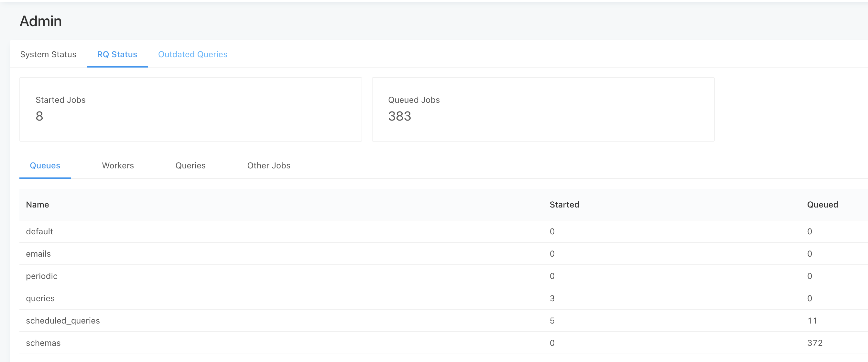Open the System Status tab
This screenshot has height=362, width=868.
(48, 54)
